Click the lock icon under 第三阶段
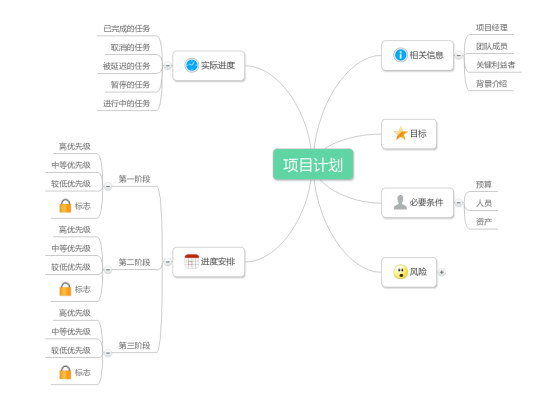554x405 pixels. (65, 372)
